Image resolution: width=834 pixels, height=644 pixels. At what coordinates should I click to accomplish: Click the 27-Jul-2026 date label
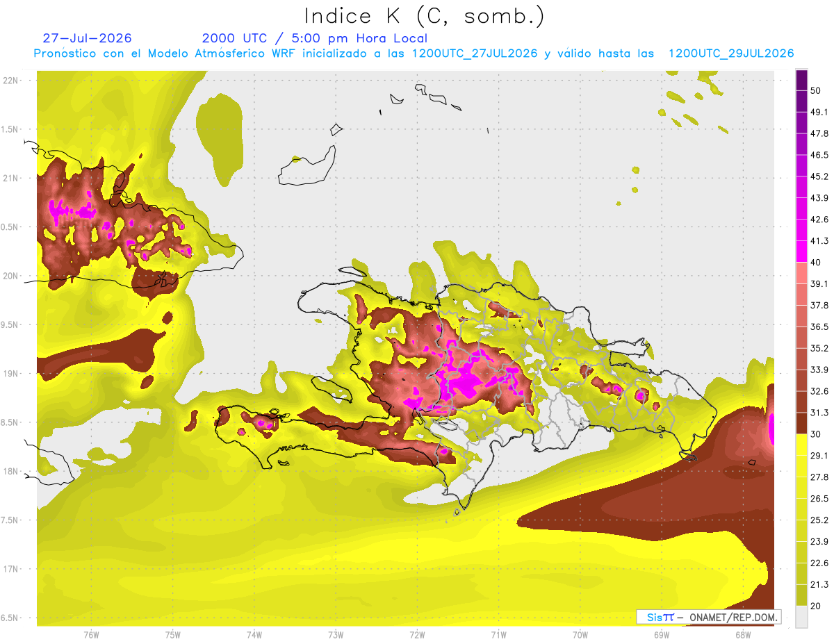click(87, 38)
